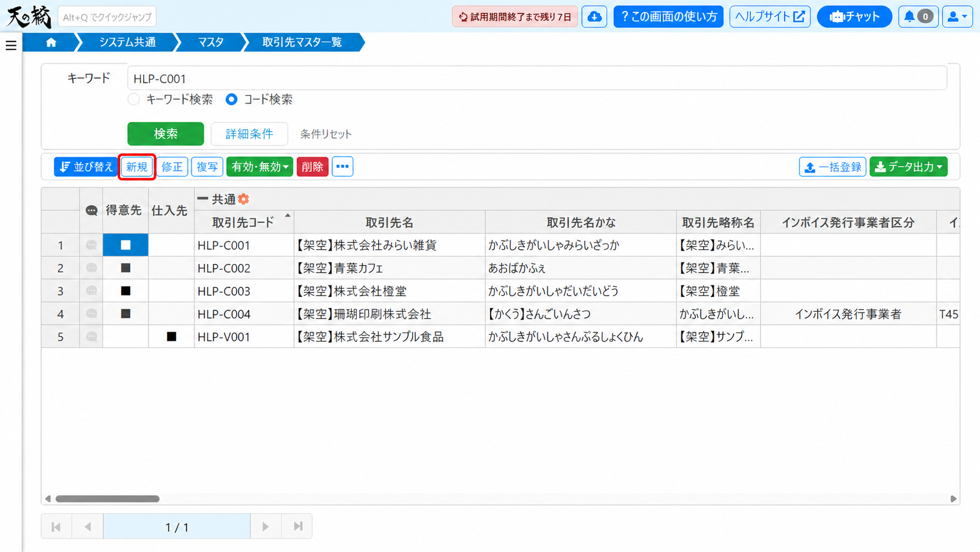Click 新規 to create new record

137,167
